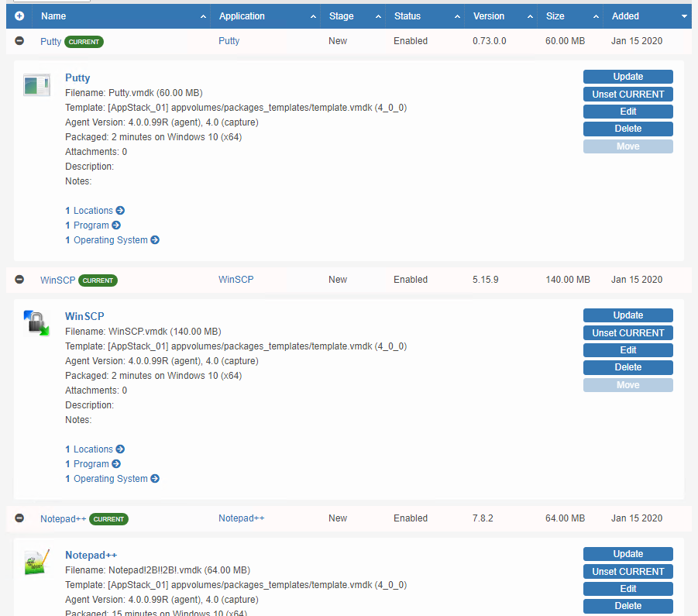Sort by Added column header
The width and height of the screenshot is (698, 616).
click(648, 16)
